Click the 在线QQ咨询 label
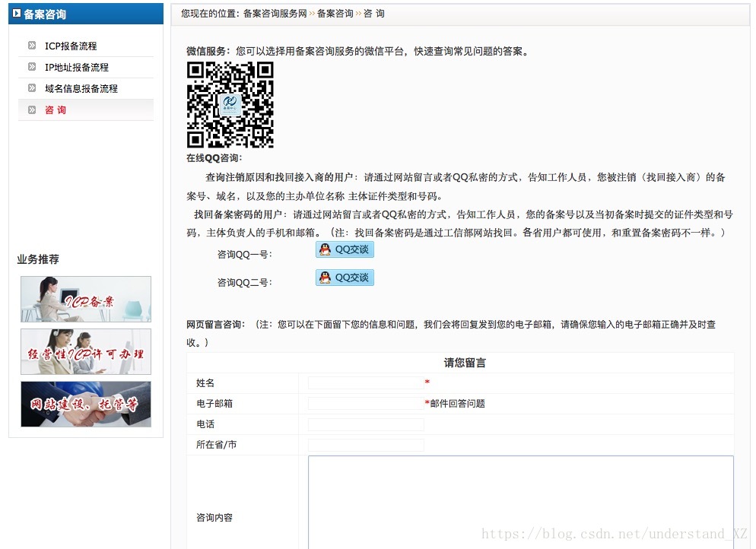This screenshot has height=549, width=756. [214, 158]
